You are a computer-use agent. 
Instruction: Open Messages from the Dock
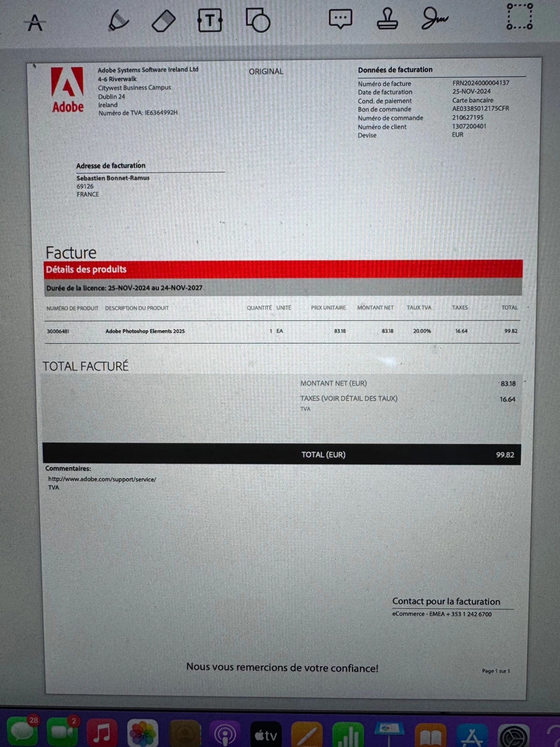coord(22,731)
